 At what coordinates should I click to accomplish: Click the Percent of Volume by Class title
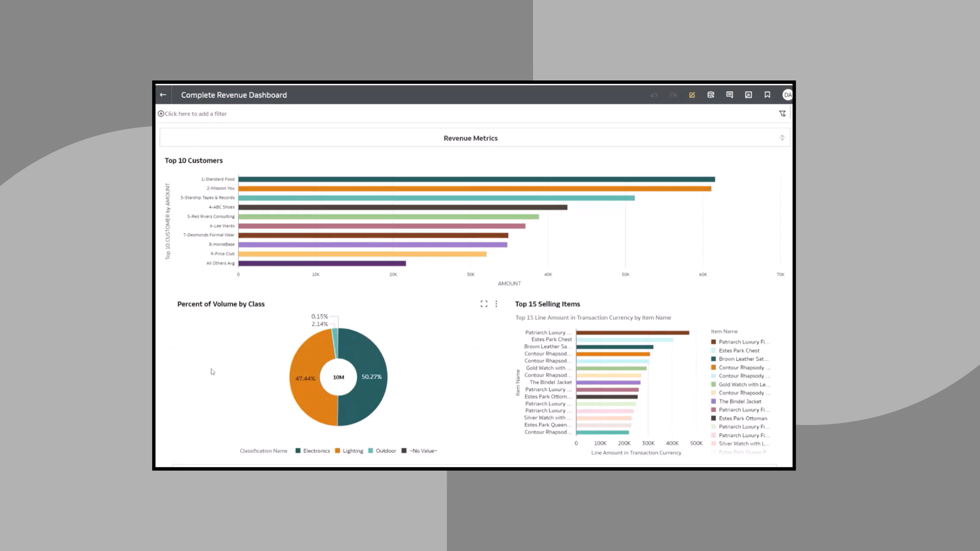point(221,304)
